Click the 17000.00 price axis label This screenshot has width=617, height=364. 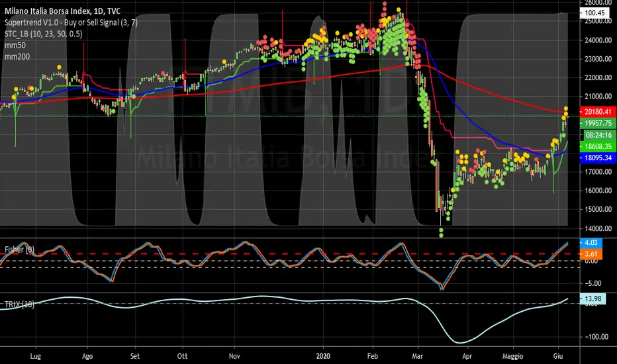pos(598,171)
